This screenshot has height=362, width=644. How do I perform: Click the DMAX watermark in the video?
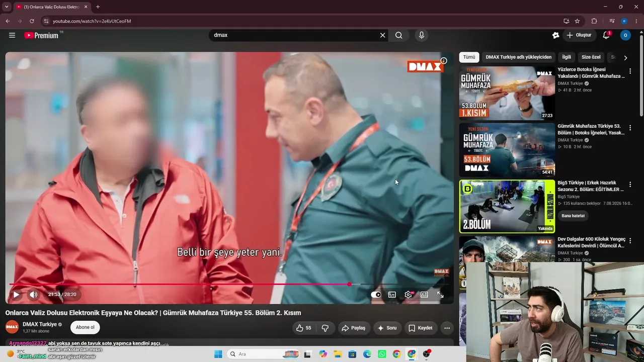(425, 66)
